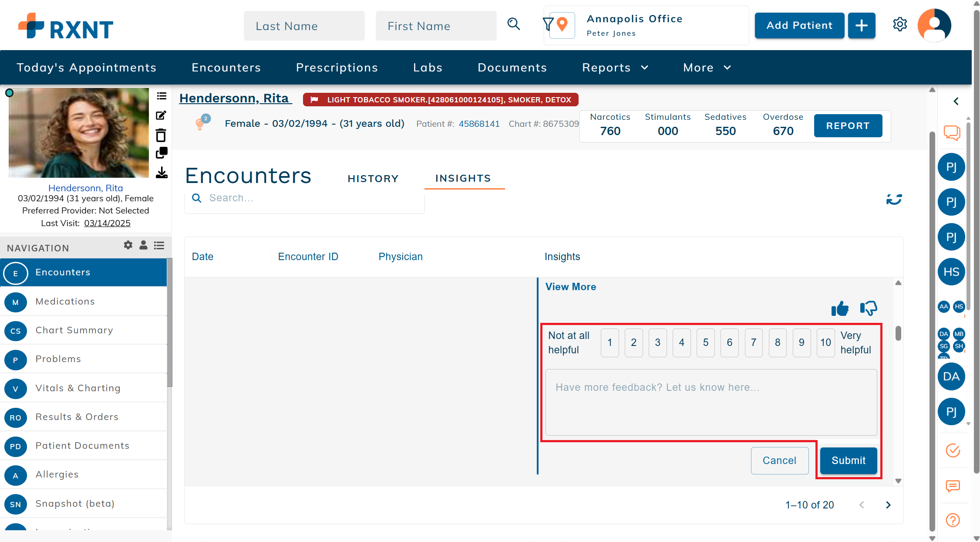The image size is (980, 542).
Task: Open the orange message sidebar icon
Action: [953, 485]
